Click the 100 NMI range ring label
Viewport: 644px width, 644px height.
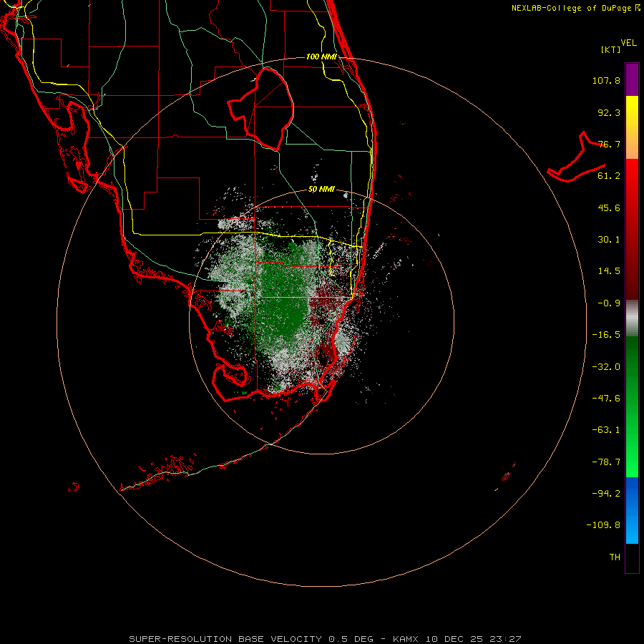(321, 57)
